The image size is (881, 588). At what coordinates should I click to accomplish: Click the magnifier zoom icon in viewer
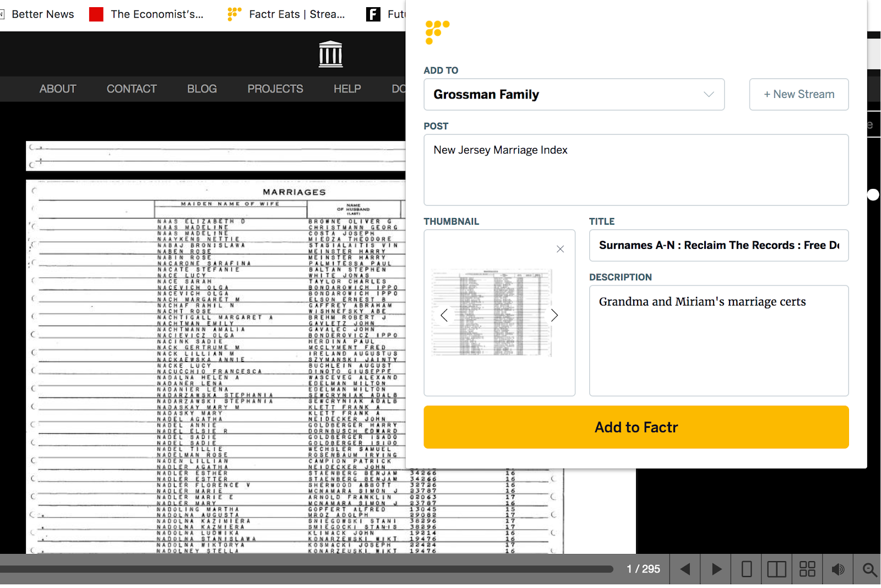tap(869, 569)
